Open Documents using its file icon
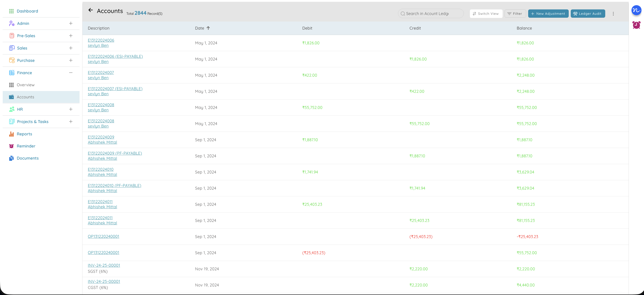 point(12,158)
